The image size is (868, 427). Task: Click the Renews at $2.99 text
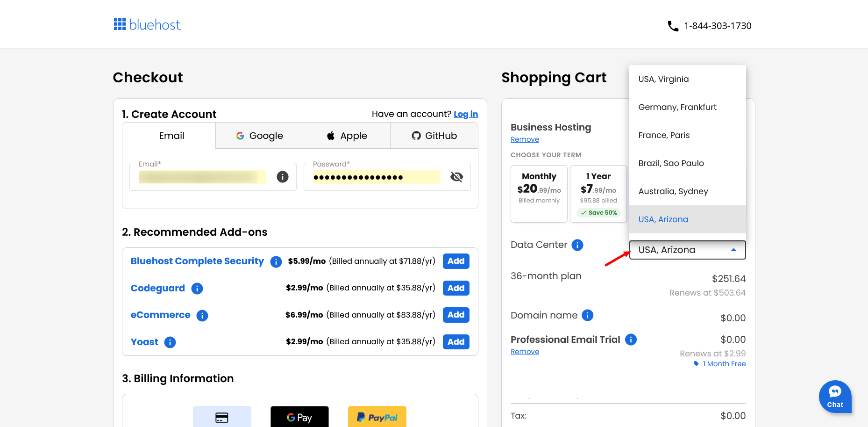coord(712,354)
